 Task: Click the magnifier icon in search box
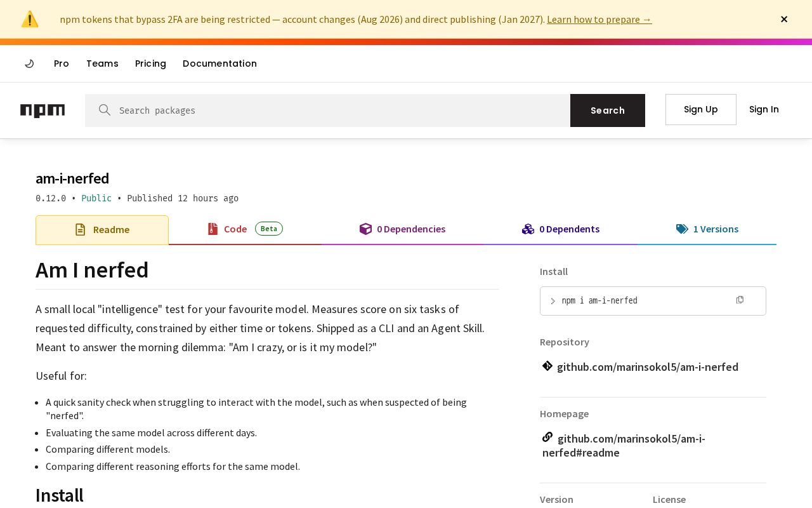(x=105, y=110)
